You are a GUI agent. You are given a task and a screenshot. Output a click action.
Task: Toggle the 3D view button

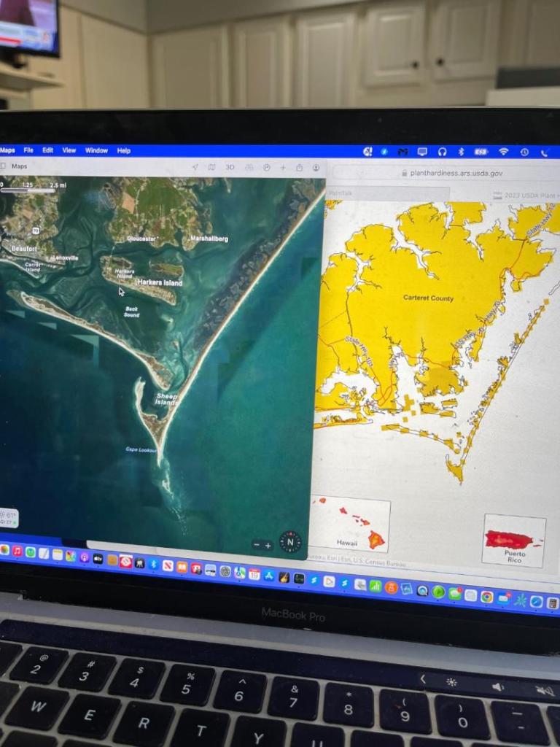[x=230, y=167]
